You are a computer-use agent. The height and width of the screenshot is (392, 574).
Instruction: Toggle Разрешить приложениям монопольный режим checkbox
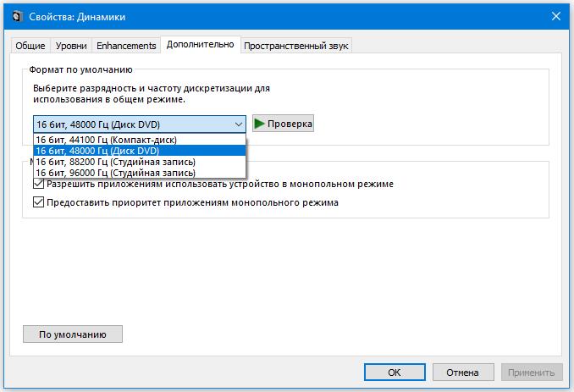coord(38,184)
